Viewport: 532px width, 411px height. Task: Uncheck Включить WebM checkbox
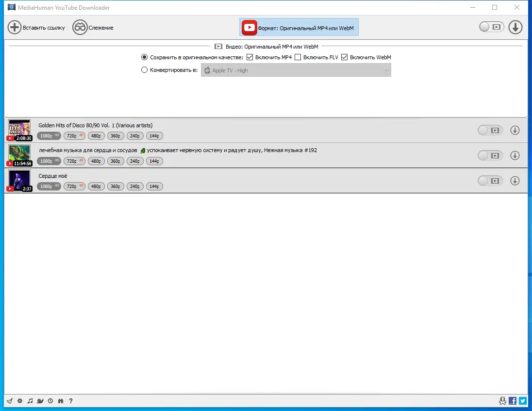(x=344, y=57)
